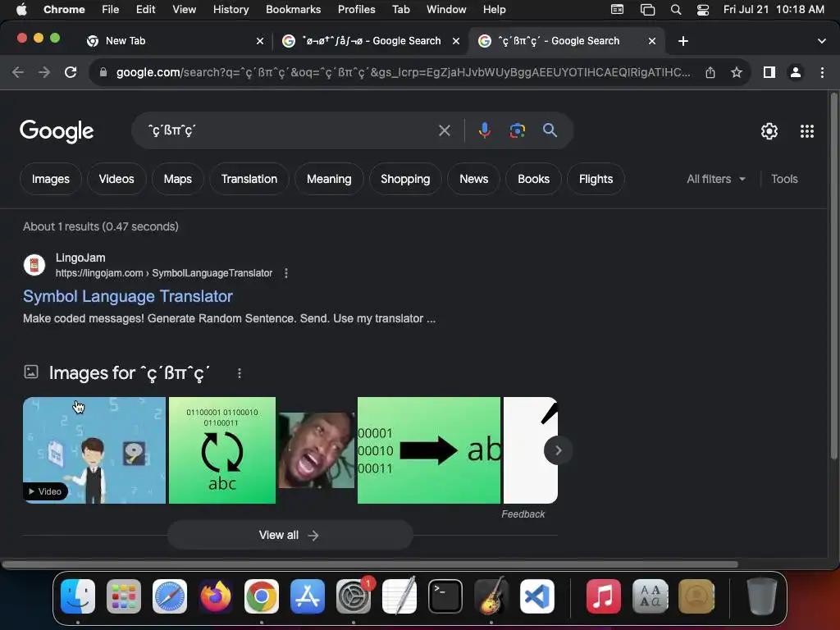
Task: Share this page from address bar
Action: (x=710, y=72)
